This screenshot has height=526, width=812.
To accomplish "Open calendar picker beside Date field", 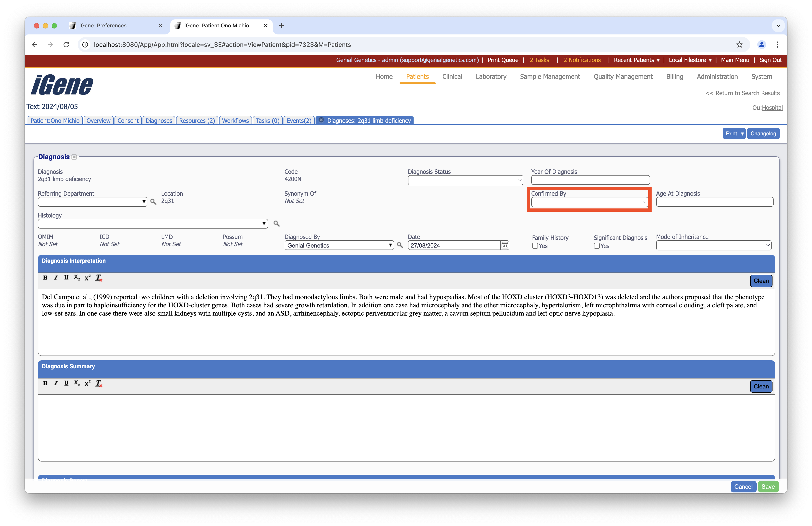I will pyautogui.click(x=505, y=245).
